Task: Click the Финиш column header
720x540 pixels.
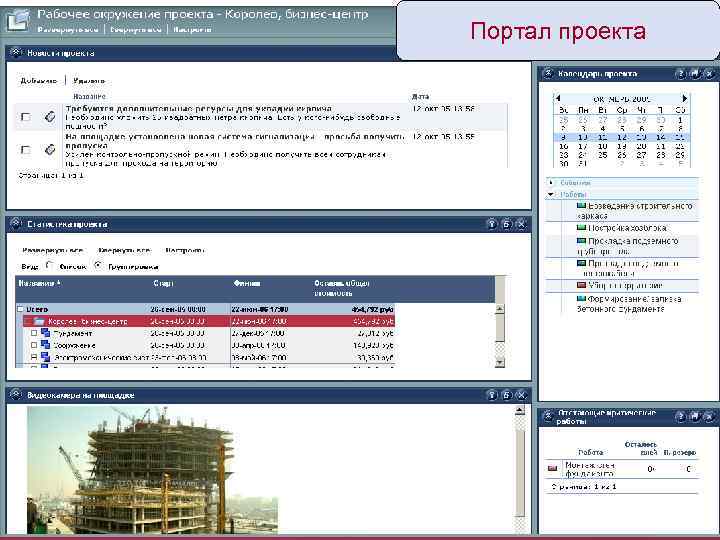Action: (247, 283)
